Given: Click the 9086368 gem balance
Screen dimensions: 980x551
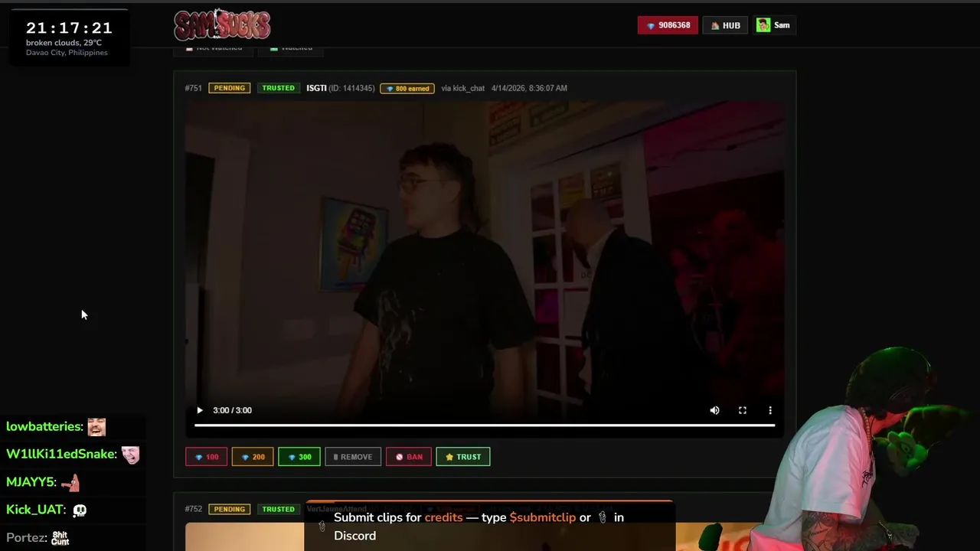Looking at the screenshot, I should pos(668,25).
